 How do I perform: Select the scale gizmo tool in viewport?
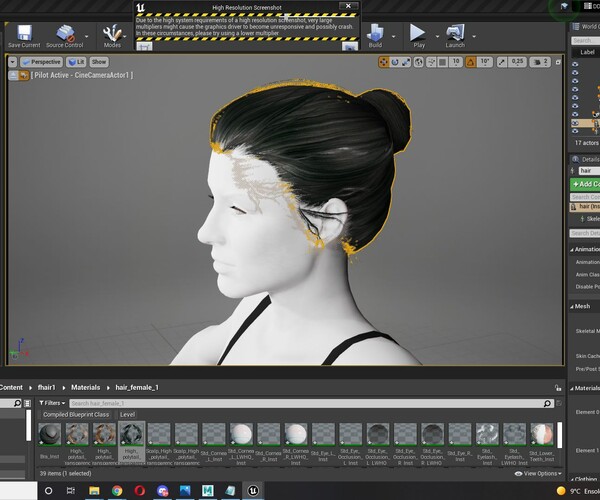pyautogui.click(x=406, y=62)
